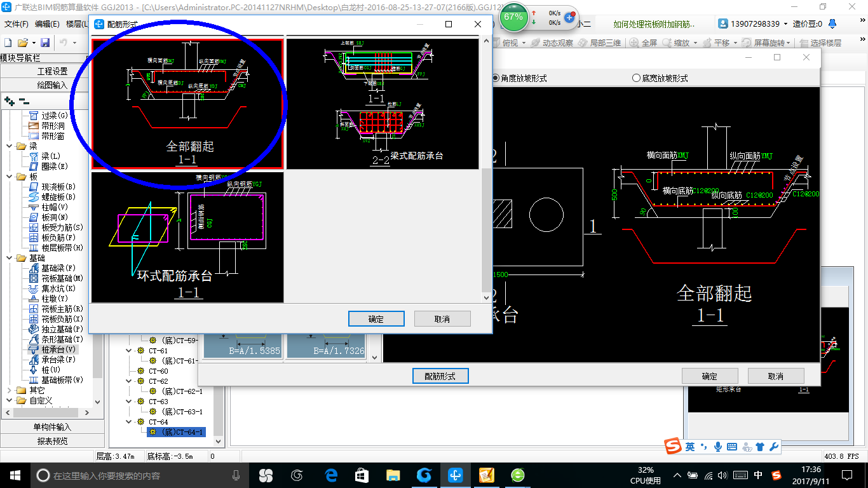Collapse the CT-64 node in component list
The height and width of the screenshot is (488, 868).
coord(129,422)
